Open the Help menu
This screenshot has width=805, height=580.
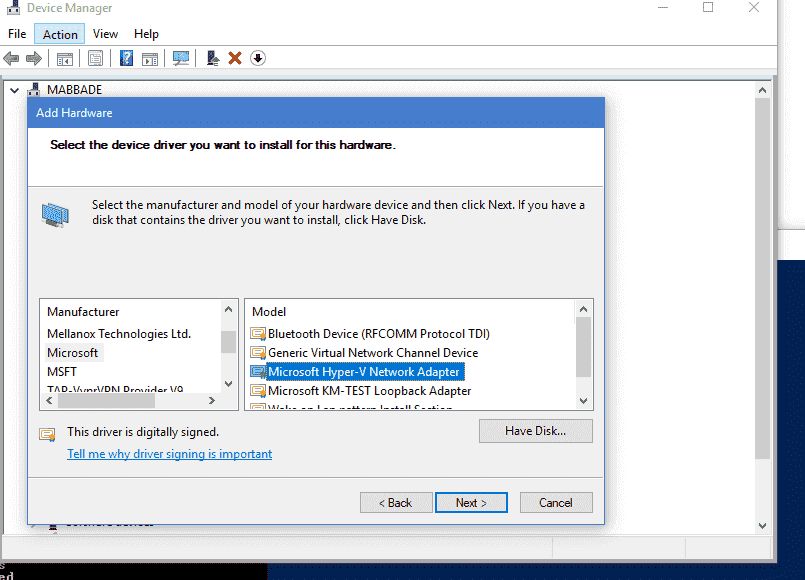(x=146, y=34)
